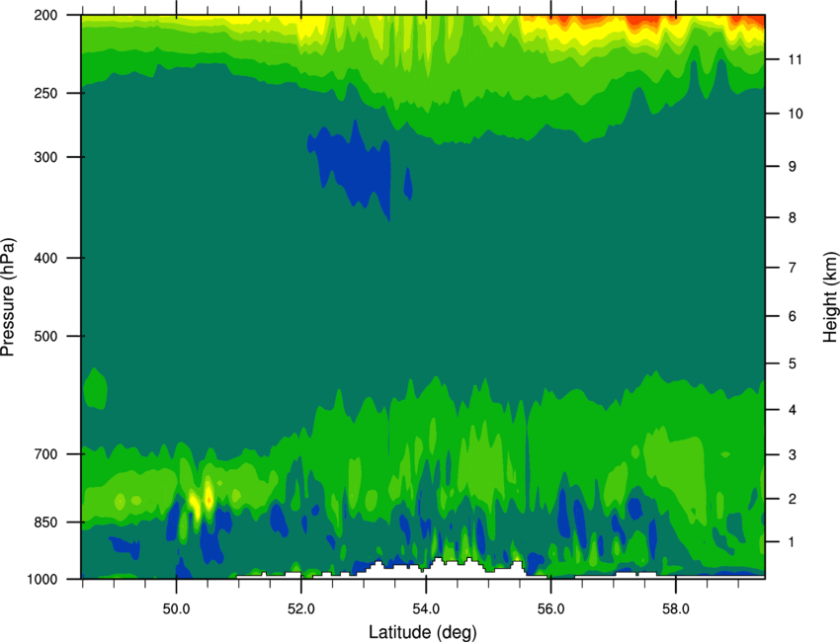Click the 54.0 latitude tick label
This screenshot has width=840, height=642.
click(x=426, y=609)
